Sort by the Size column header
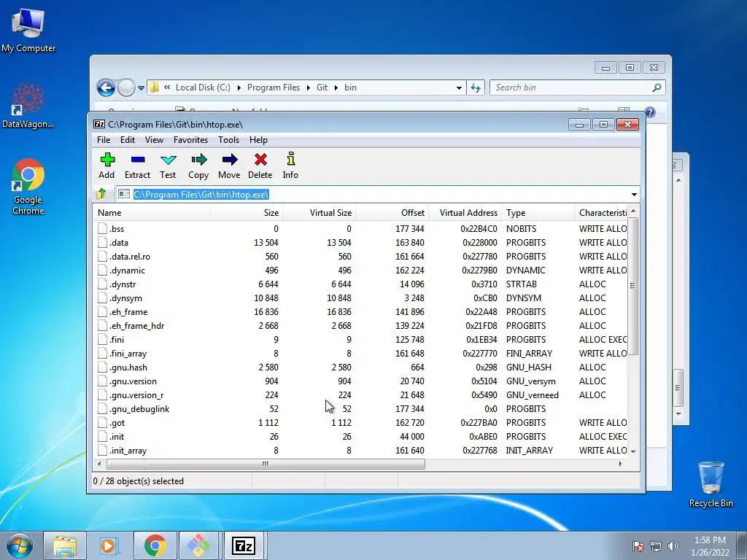 (x=247, y=213)
